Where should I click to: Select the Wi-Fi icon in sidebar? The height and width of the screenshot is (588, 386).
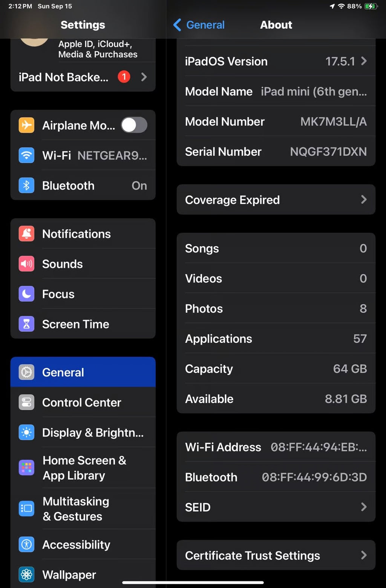(26, 155)
